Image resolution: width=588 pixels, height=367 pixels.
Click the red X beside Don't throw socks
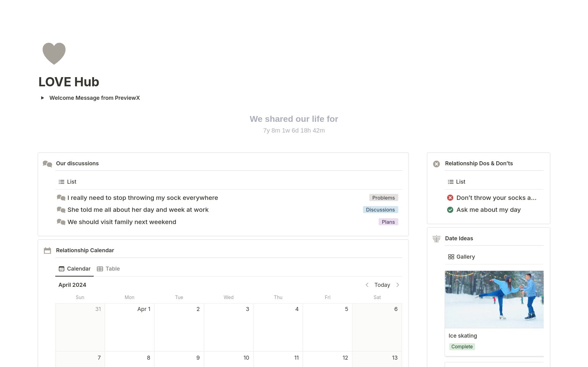[x=450, y=198]
